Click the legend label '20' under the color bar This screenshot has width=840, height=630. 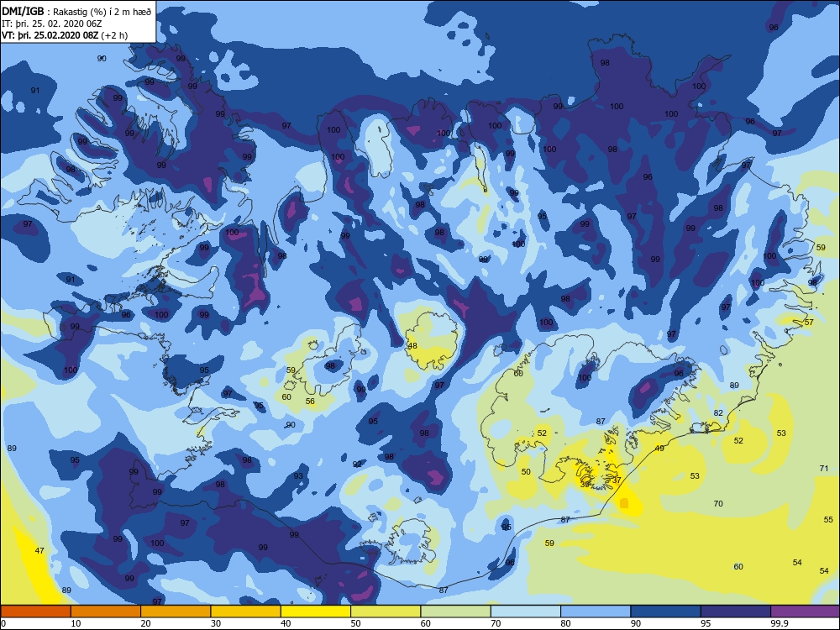[x=145, y=623]
